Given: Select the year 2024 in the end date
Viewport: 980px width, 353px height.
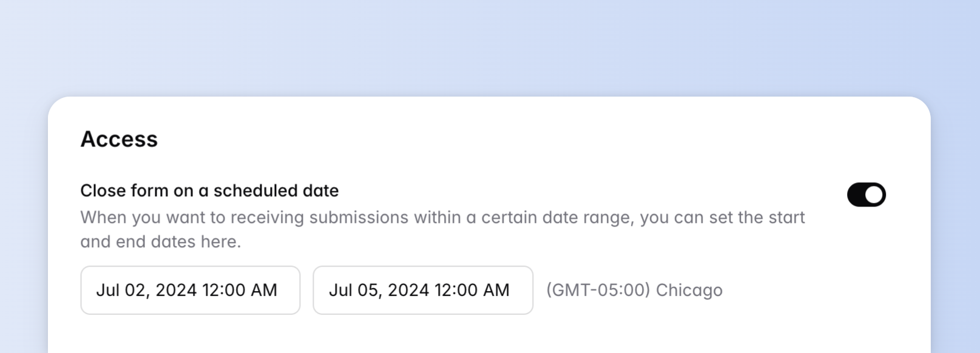Looking at the screenshot, I should click(408, 290).
